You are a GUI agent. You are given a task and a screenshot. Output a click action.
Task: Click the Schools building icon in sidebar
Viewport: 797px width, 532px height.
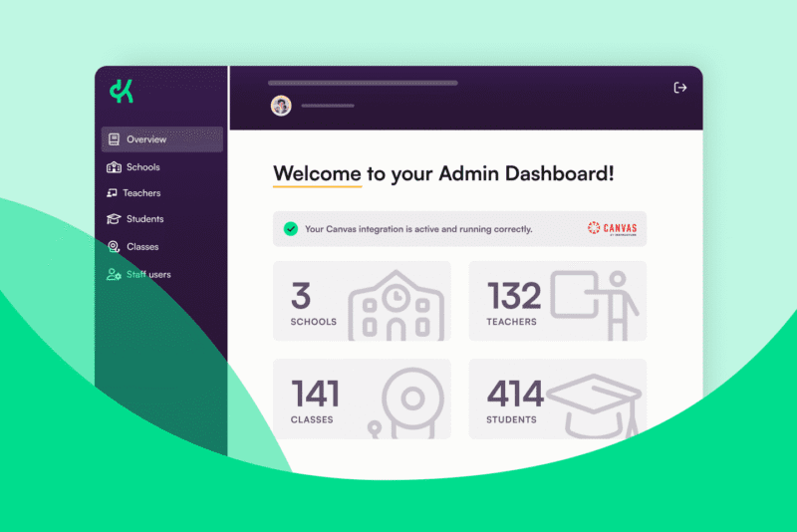(x=114, y=166)
